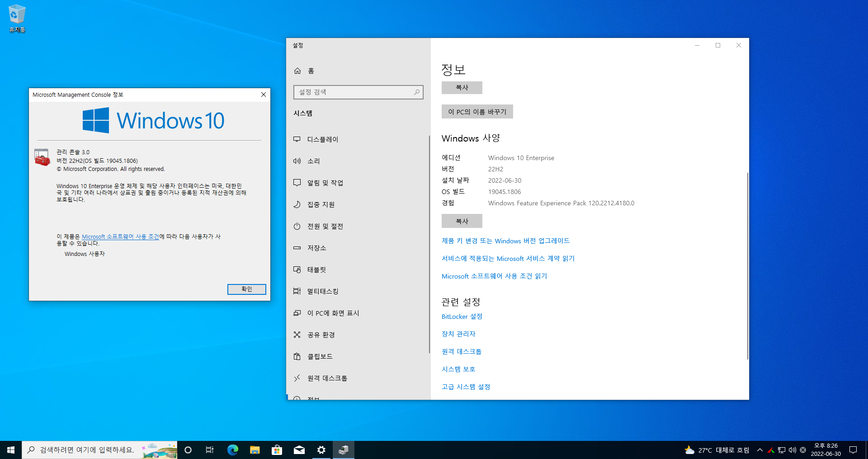Open Task View on the taskbar

click(x=210, y=450)
